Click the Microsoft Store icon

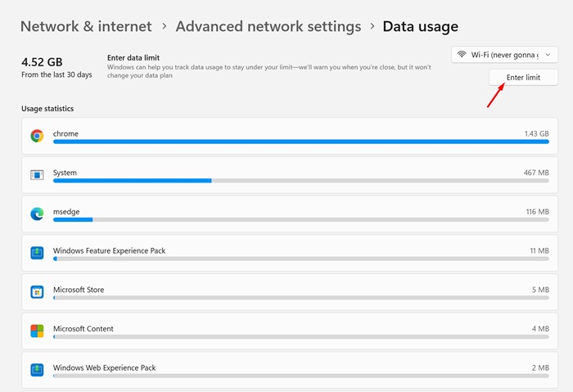pos(37,292)
